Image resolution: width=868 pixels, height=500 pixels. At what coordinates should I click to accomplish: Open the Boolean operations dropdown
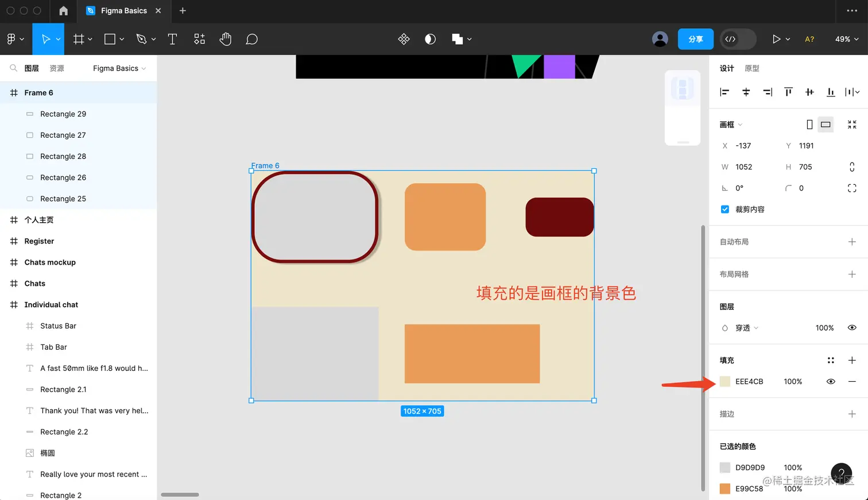[469, 40]
